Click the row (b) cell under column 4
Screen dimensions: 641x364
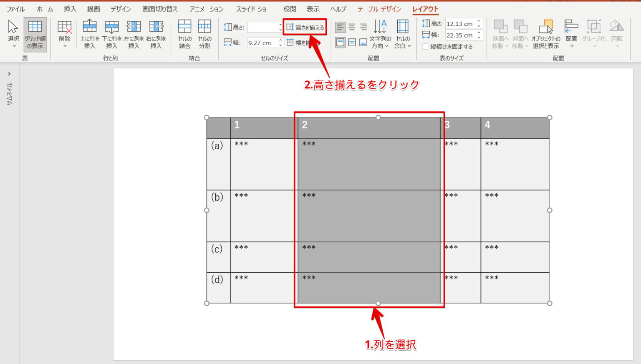pyautogui.click(x=515, y=216)
